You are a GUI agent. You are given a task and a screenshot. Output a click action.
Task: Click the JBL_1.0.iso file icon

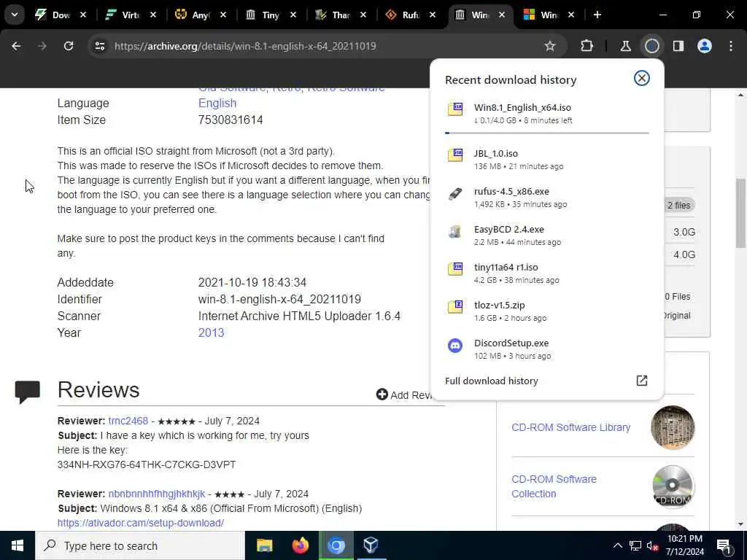[455, 155]
